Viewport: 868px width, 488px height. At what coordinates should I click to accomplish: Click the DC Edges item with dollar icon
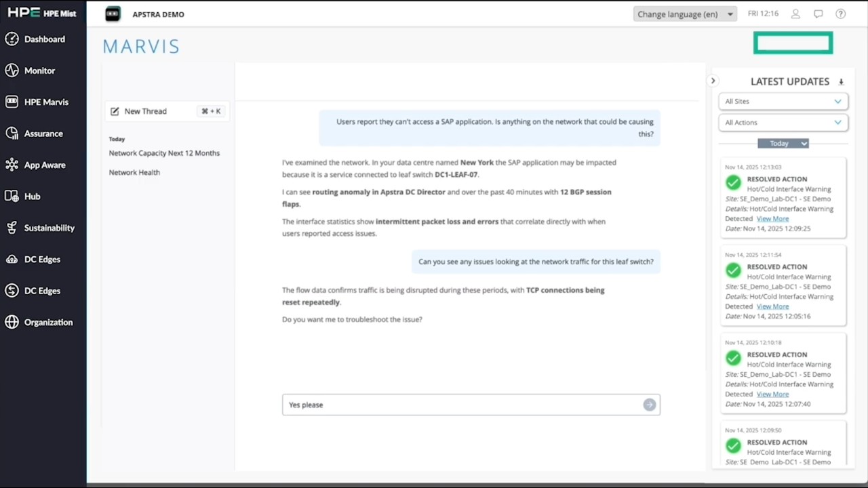tap(33, 291)
